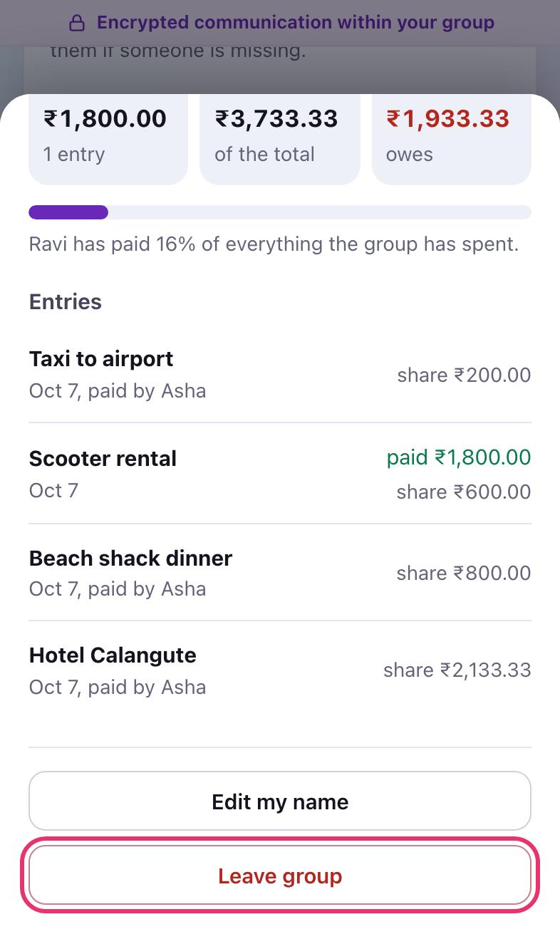Tap the Encrypted communication banner text
Image resolution: width=560 pixels, height=939 pixels.
[x=296, y=23]
